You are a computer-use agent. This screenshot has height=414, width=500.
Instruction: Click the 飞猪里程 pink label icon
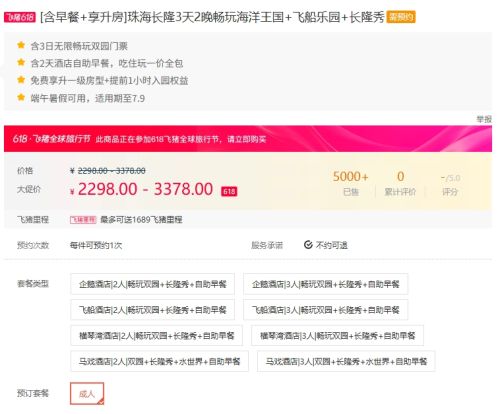click(83, 220)
